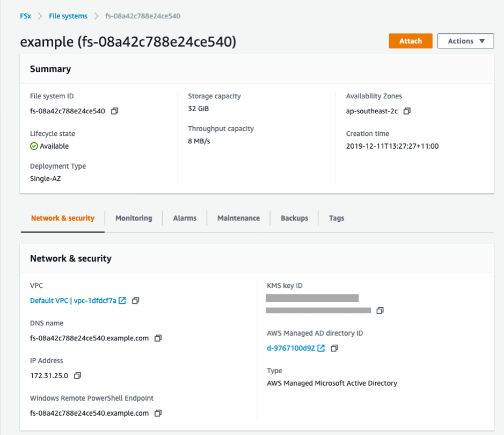Switch to the Monitoring tab
This screenshot has width=504, height=435.
click(134, 218)
